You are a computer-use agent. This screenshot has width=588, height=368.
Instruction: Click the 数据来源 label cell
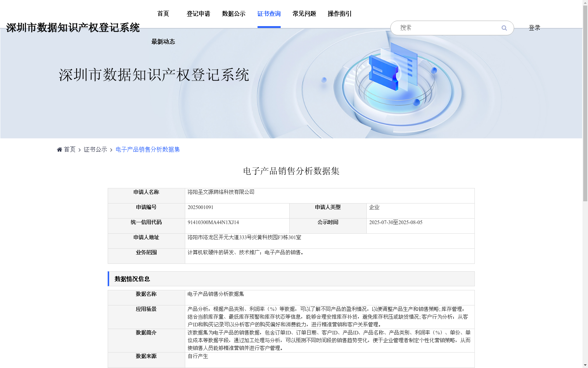[146, 360]
